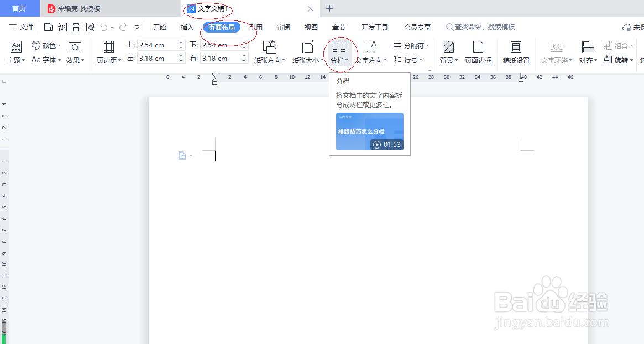Play the 排版技巧怎么分栏 tutorial video
This screenshot has height=344, width=644.
pos(369,131)
